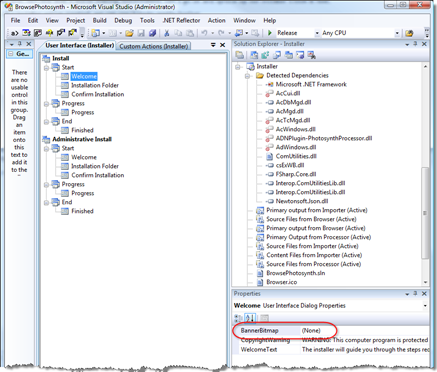Click Solution Explorer scrollbar up arrow

click(x=425, y=67)
